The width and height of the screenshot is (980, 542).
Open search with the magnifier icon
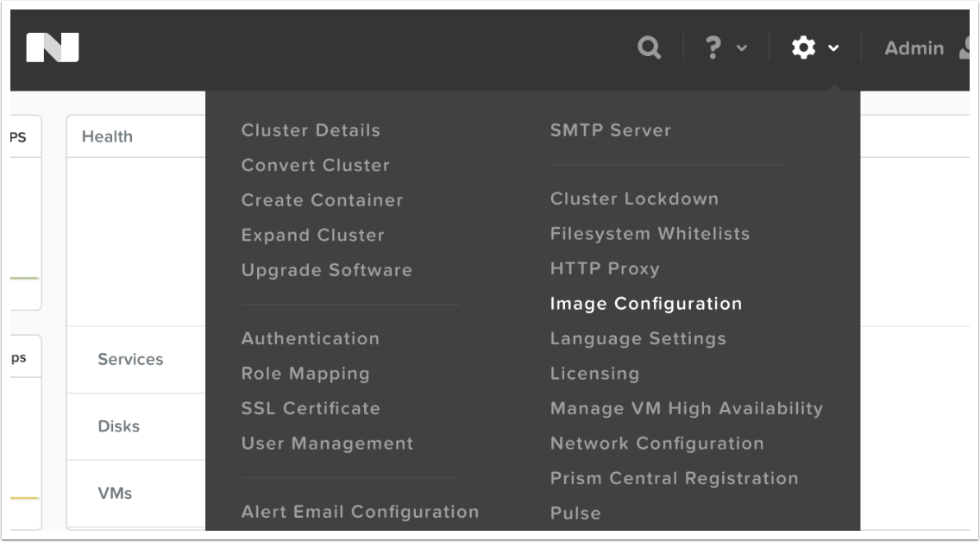point(648,48)
